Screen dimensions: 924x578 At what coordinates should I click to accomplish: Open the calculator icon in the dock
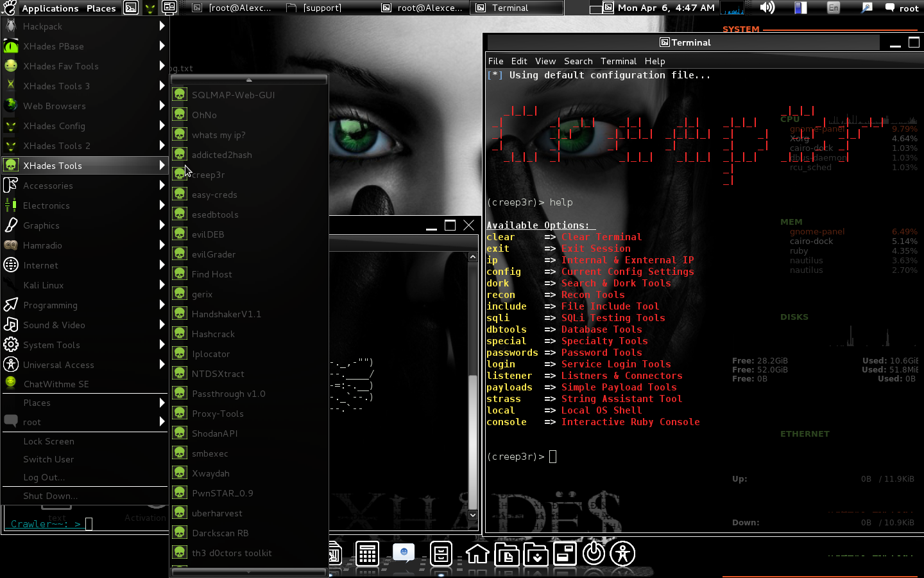tap(367, 553)
